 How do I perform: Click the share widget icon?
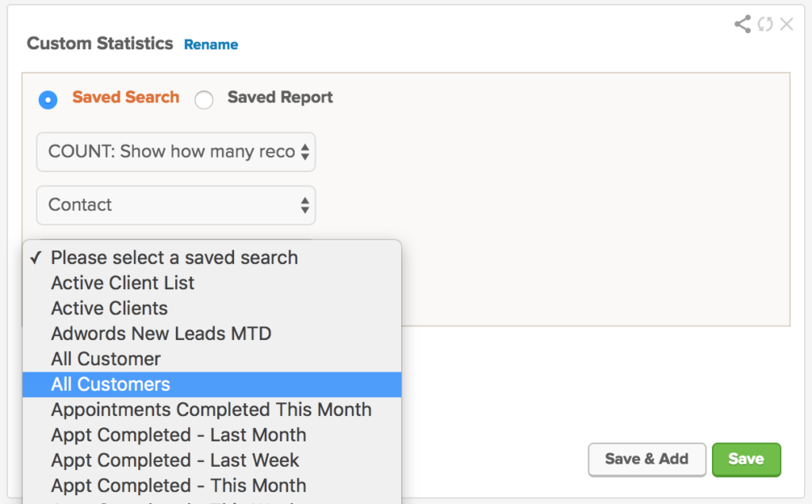pos(742,24)
